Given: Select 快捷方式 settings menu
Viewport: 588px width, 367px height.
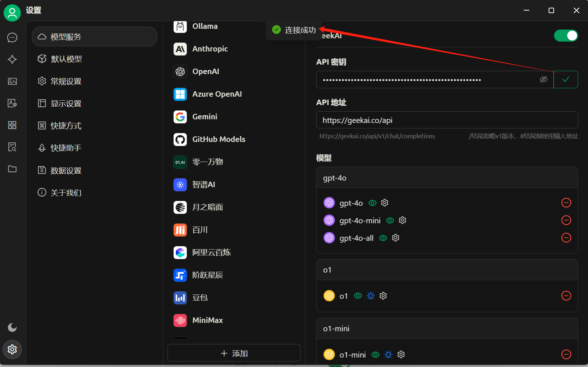Looking at the screenshot, I should (94, 125).
